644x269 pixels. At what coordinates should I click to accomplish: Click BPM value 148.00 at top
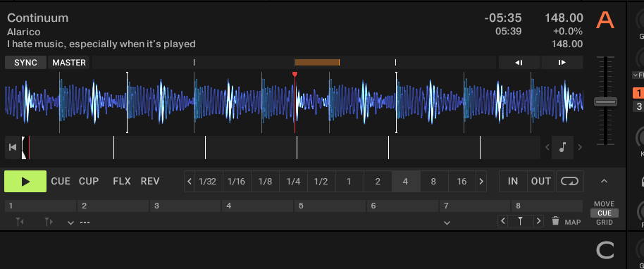click(564, 18)
